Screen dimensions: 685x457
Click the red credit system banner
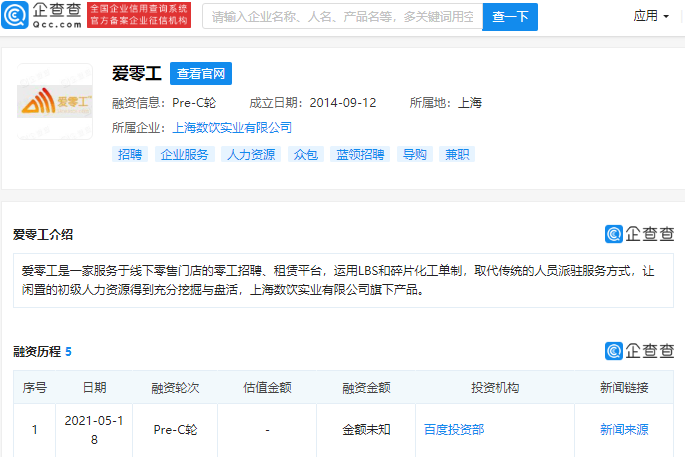pos(139,15)
